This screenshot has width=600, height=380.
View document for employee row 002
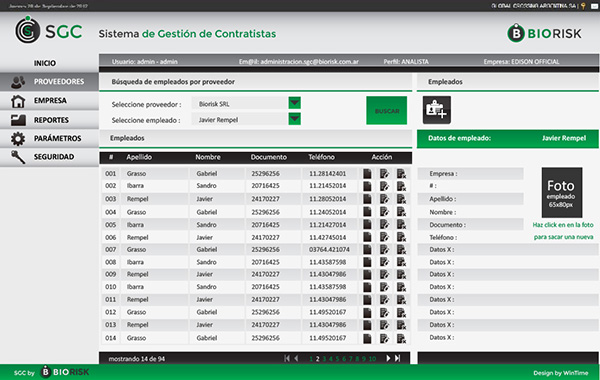367,186
